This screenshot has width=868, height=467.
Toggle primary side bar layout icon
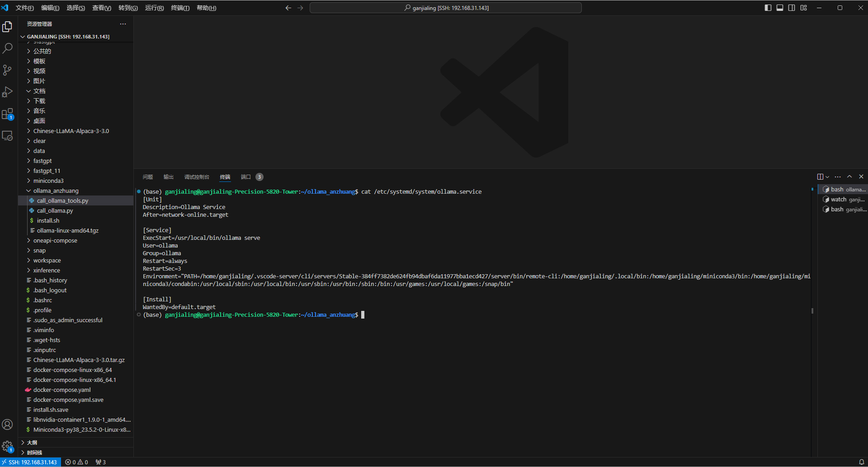coord(768,8)
